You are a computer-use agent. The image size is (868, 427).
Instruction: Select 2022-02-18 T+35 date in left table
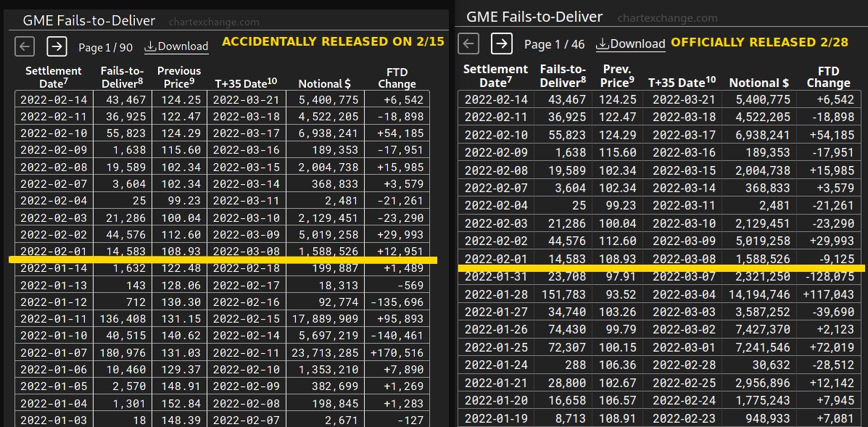click(x=247, y=268)
